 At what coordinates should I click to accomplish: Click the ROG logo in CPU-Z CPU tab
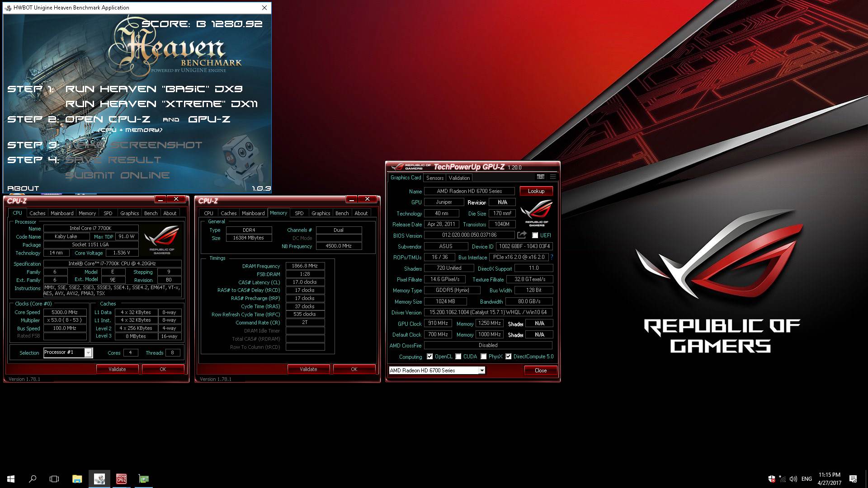[x=162, y=240]
